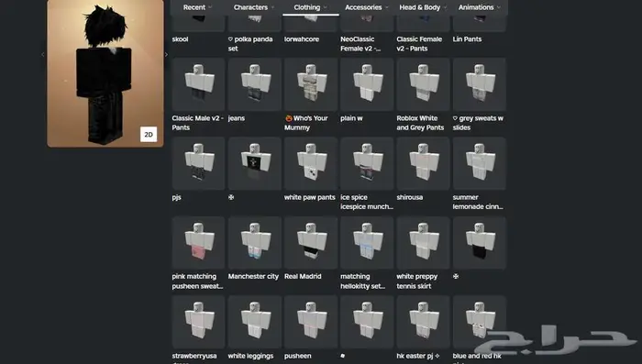Click the polka panda set name
The width and height of the screenshot is (642, 364).
coord(250,44)
